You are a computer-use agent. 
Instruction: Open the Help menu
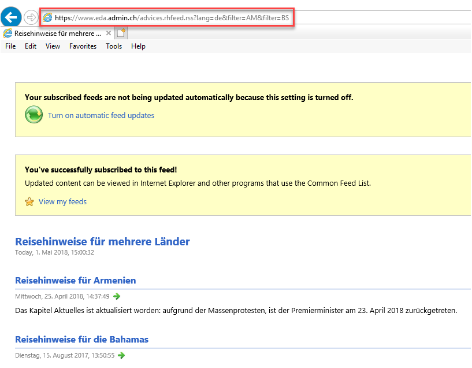138,46
